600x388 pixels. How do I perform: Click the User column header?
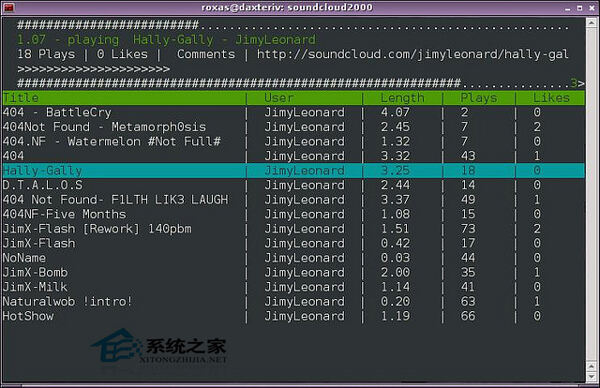(x=279, y=98)
